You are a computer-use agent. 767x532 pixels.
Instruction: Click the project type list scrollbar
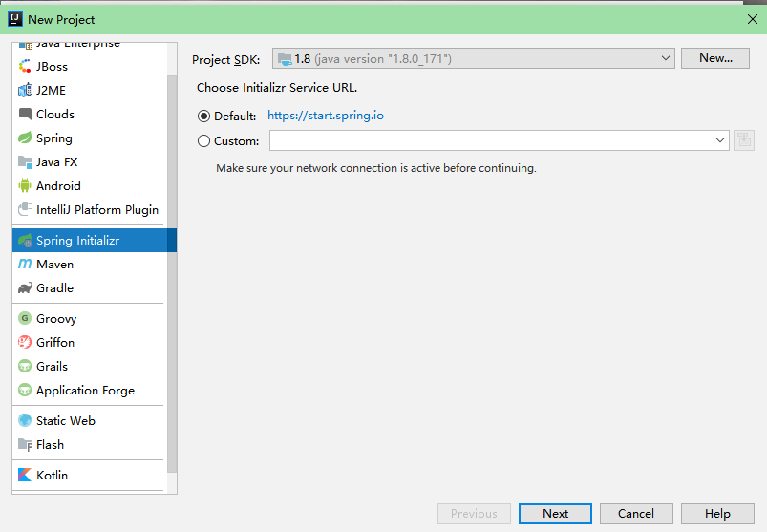tap(172, 274)
